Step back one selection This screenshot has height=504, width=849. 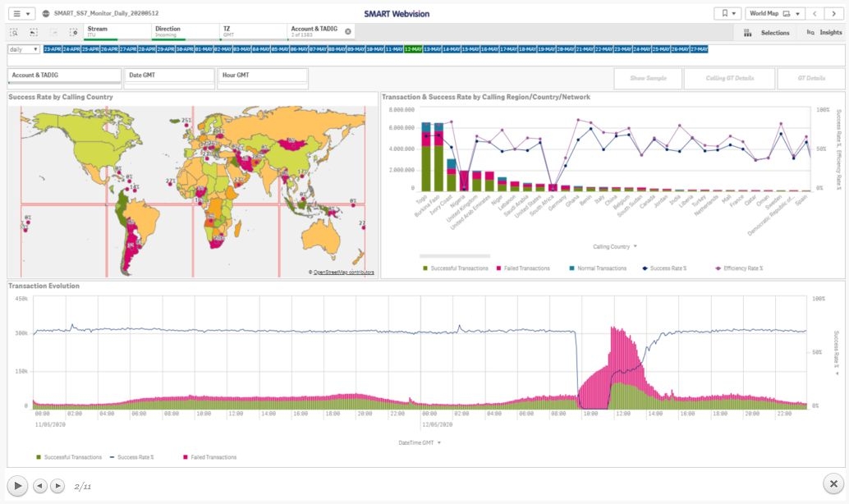(34, 33)
